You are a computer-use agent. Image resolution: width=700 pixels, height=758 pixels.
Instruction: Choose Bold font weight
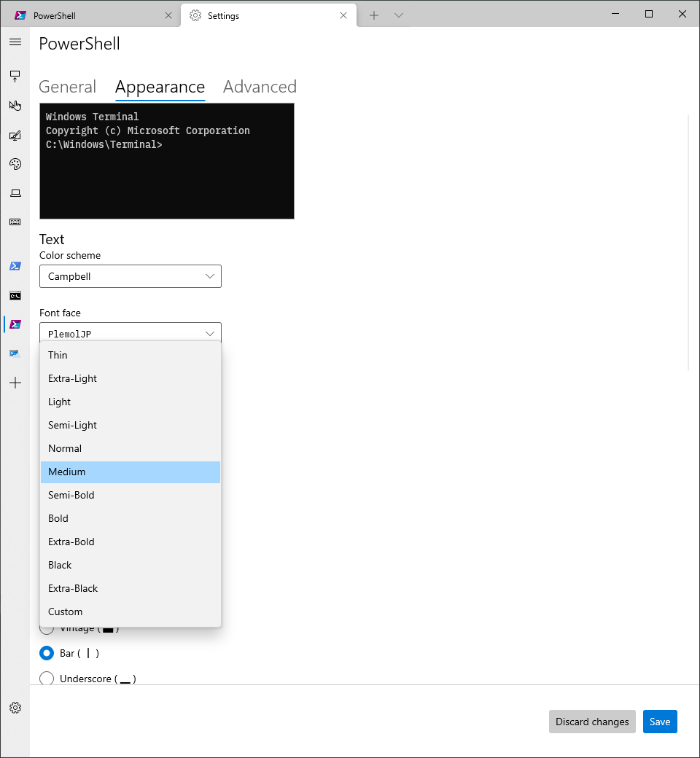click(x=130, y=519)
